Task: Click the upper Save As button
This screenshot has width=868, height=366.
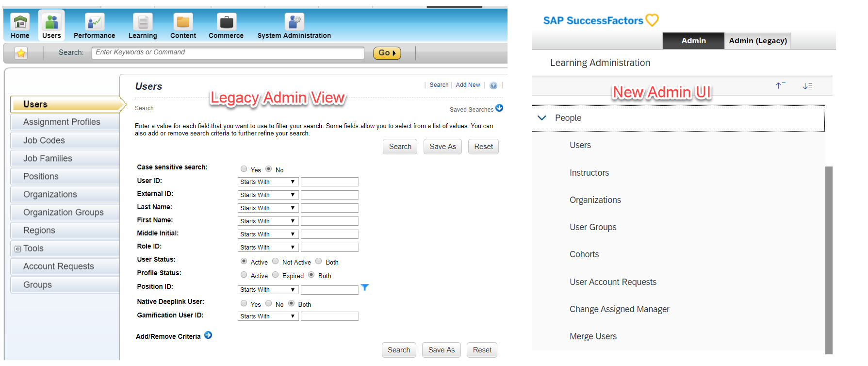Action: 442,147
